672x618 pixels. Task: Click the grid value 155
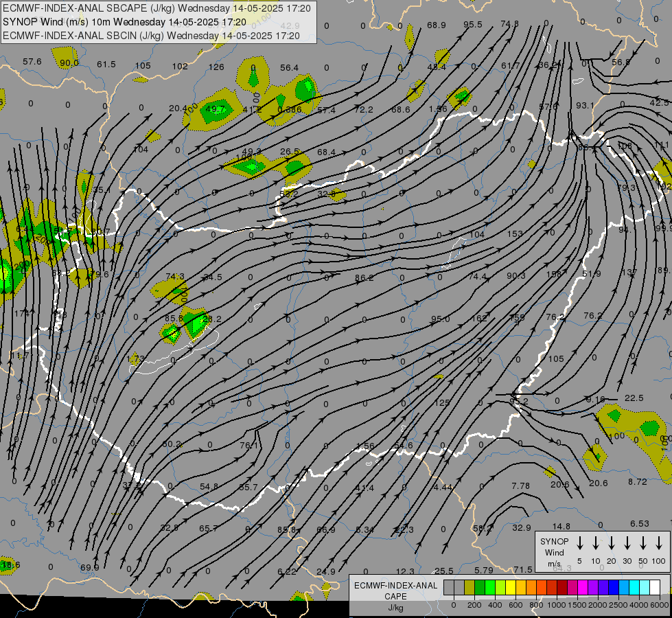pos(518,318)
